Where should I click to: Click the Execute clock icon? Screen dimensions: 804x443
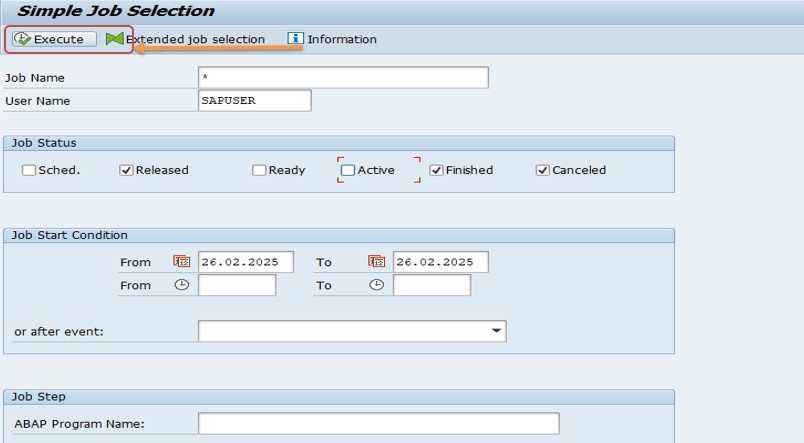pyautogui.click(x=22, y=39)
